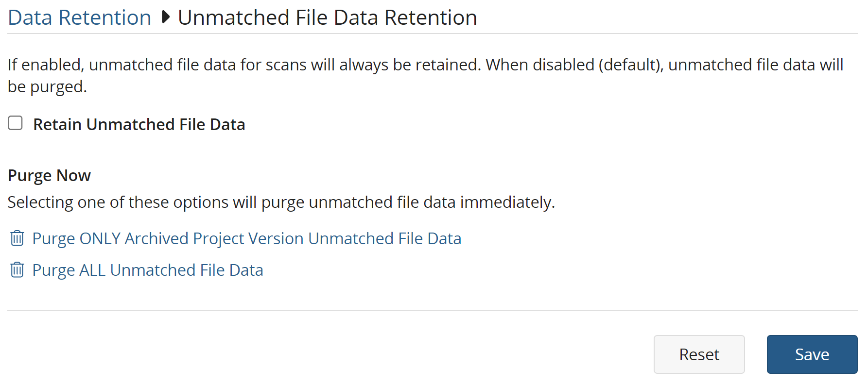Enable the Retain Unmatched File Data checkbox
The width and height of the screenshot is (868, 385).
click(16, 123)
